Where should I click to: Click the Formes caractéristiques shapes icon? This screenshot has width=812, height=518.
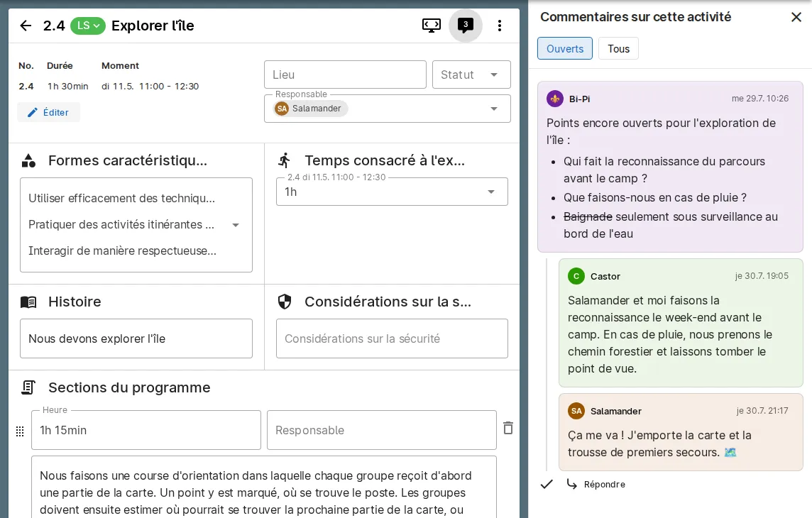[x=29, y=161]
